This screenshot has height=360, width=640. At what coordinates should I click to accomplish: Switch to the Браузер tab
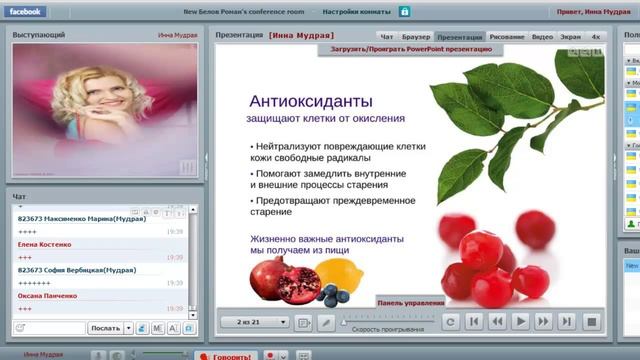tap(416, 37)
